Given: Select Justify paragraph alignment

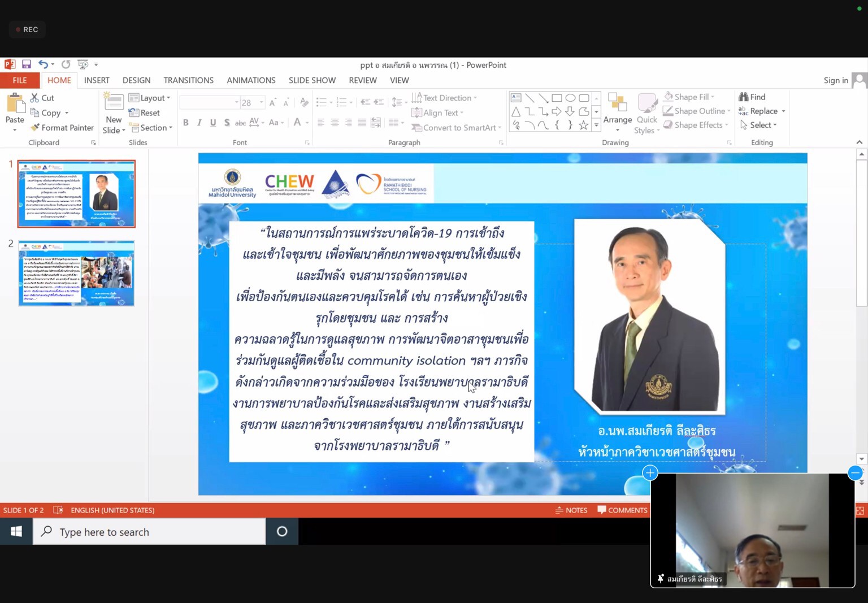Looking at the screenshot, I should pos(362,123).
